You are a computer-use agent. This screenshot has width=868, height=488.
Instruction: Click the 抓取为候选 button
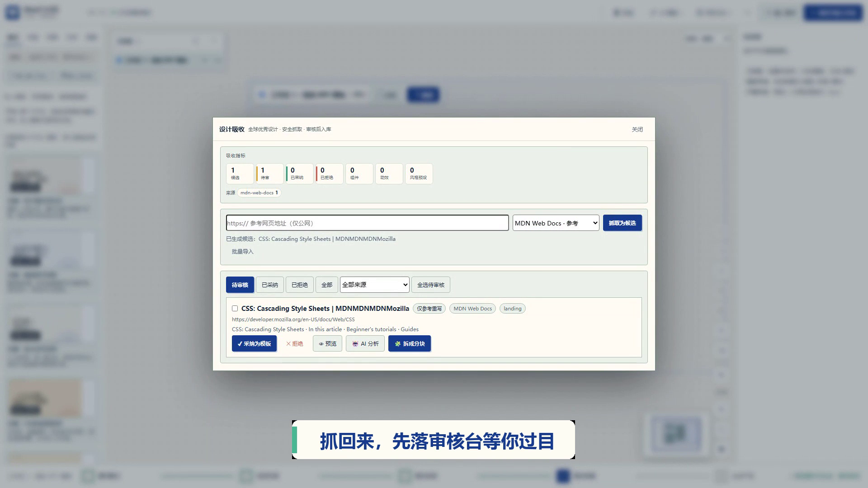[622, 223]
